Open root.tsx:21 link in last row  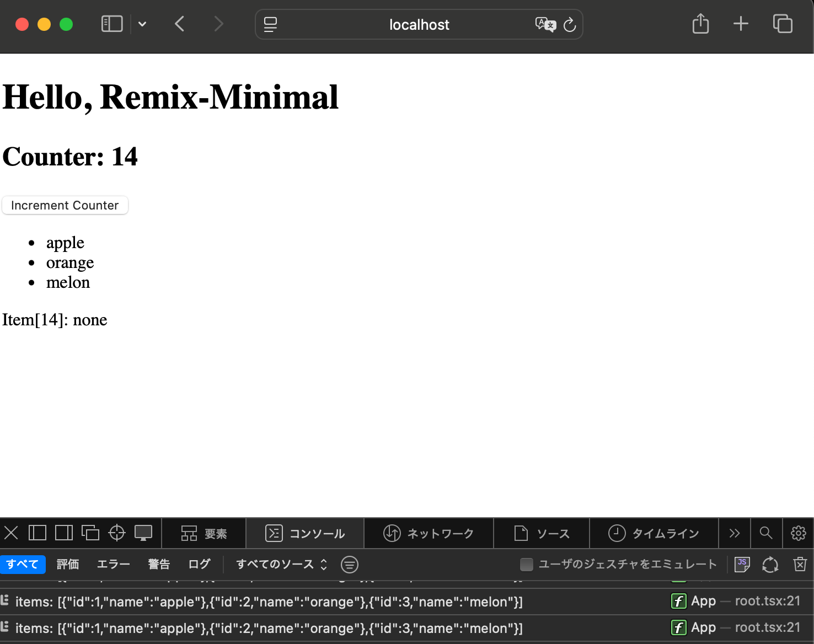767,627
